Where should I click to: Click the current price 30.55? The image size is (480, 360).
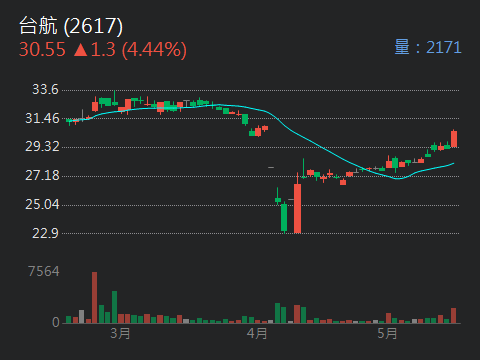coord(42,50)
